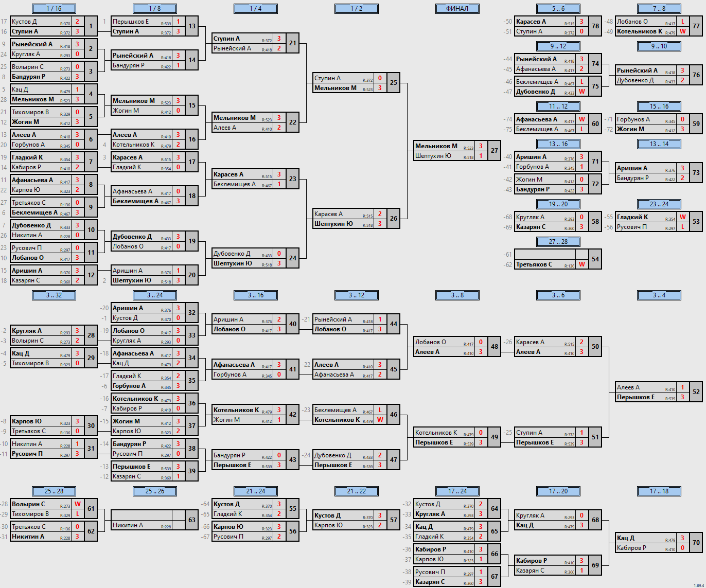Select Кустов Д in match 1
This screenshot has height=588, width=706.
pyautogui.click(x=24, y=22)
